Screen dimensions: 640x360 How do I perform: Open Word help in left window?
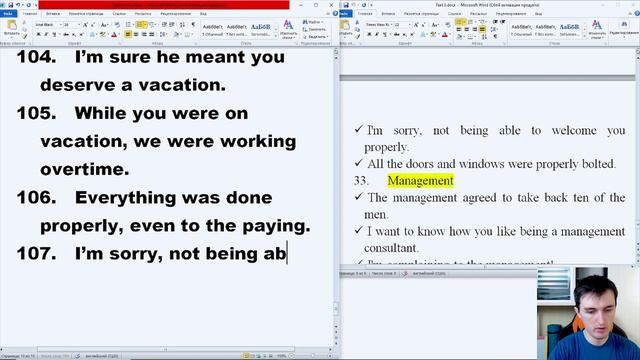(335, 13)
